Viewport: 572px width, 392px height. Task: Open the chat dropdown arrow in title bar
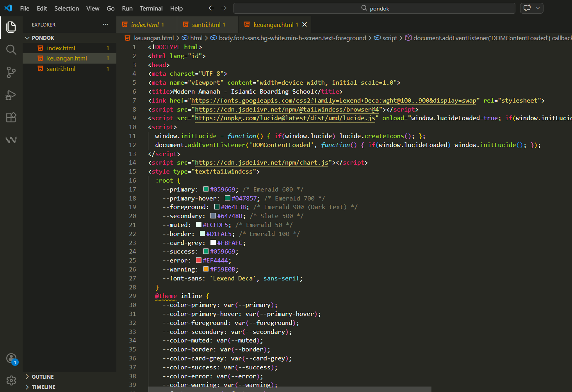click(x=538, y=8)
